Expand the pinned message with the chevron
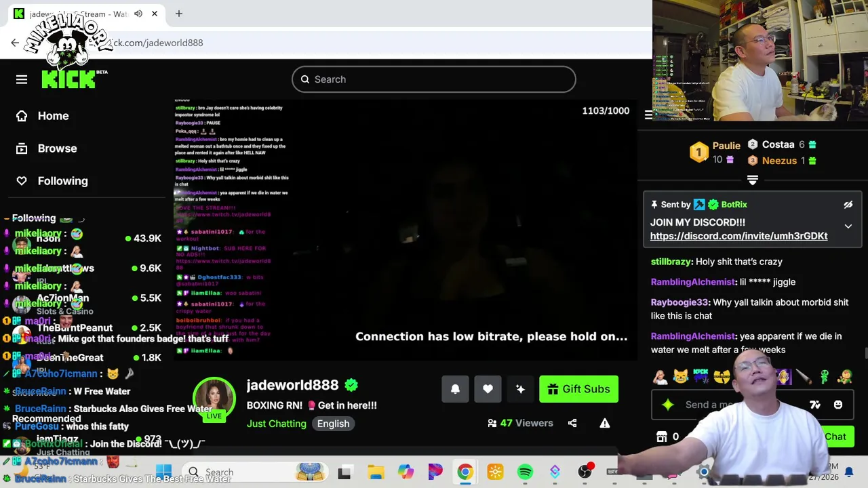Screen dimensions: 868x488 [x=848, y=226]
